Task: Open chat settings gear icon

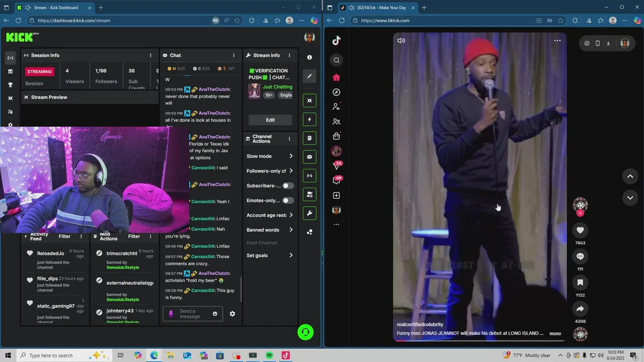Action: [232, 314]
